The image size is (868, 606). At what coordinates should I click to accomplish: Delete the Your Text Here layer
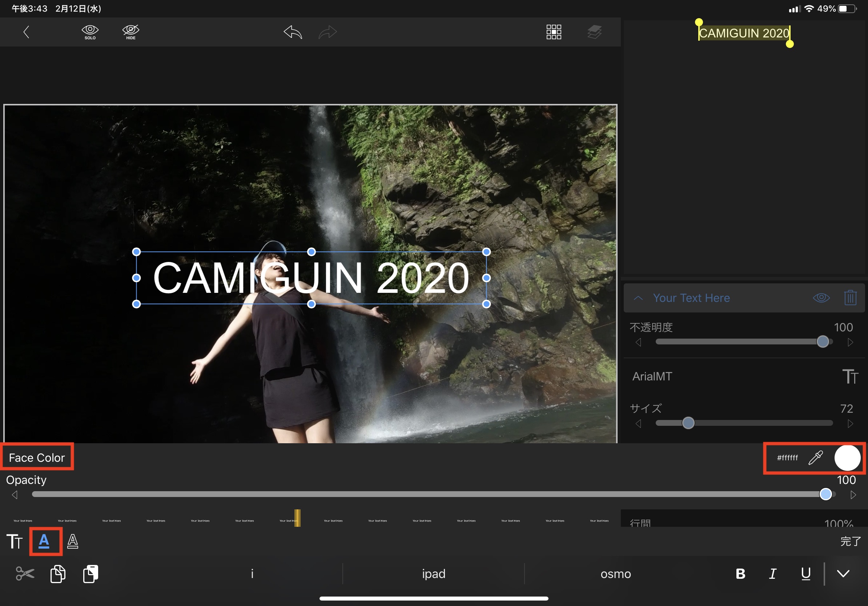[850, 298]
